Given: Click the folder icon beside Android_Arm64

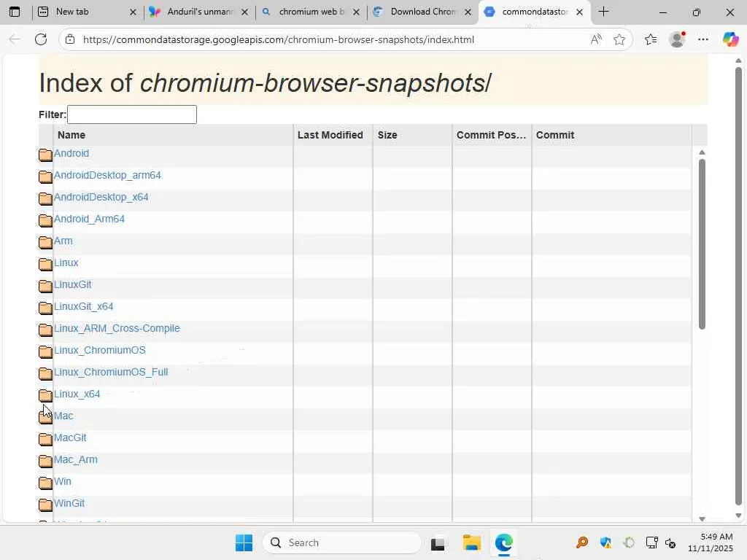Looking at the screenshot, I should tap(45, 220).
